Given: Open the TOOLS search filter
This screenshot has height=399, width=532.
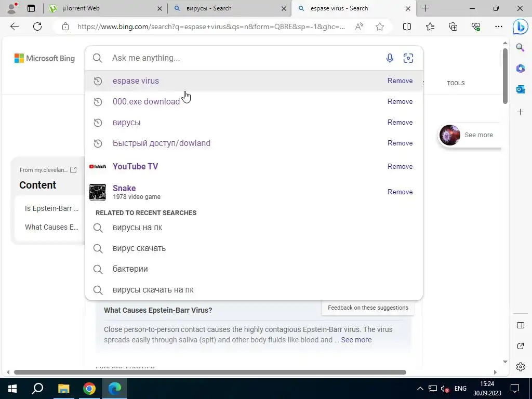Looking at the screenshot, I should pyautogui.click(x=456, y=83).
